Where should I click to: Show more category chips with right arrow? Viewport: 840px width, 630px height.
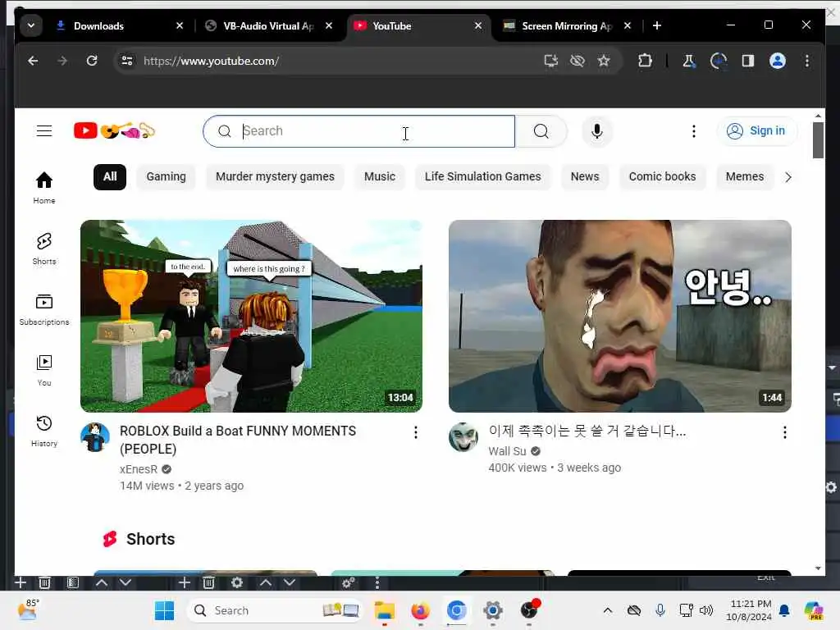coord(788,177)
